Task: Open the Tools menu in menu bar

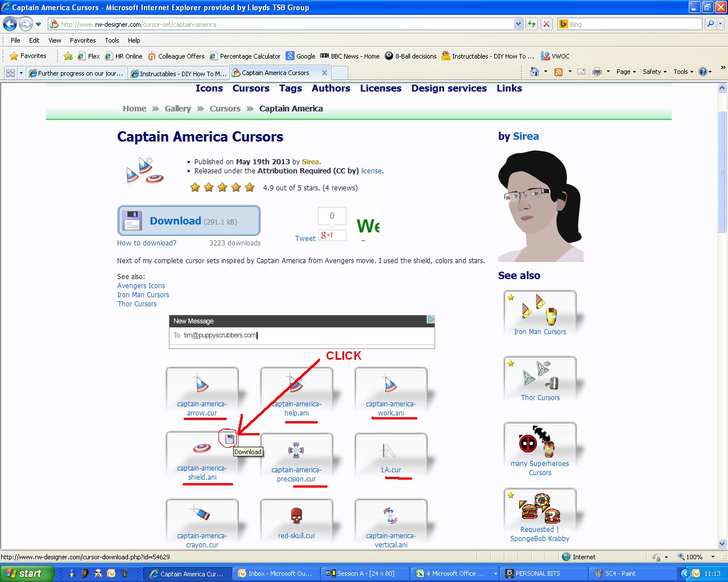Action: click(x=112, y=40)
